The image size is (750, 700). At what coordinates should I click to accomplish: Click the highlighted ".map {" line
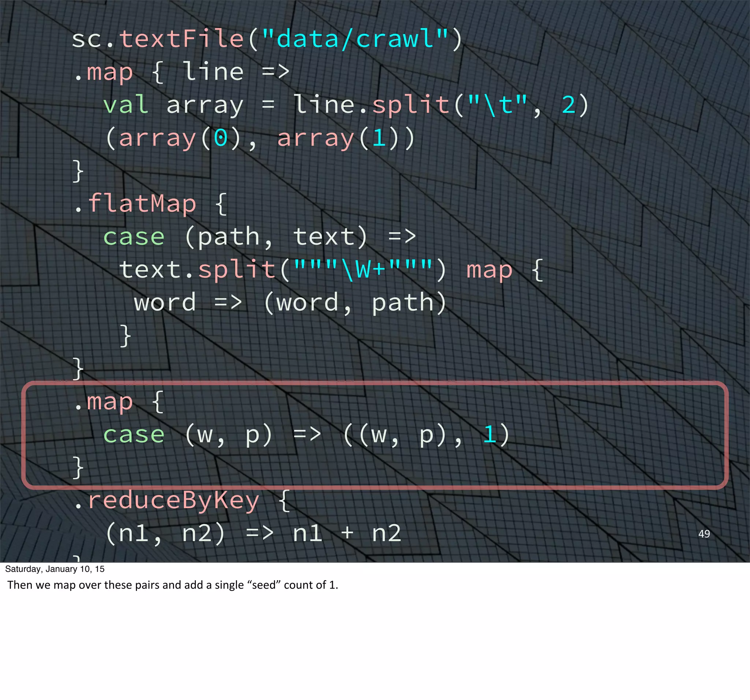coord(119,402)
